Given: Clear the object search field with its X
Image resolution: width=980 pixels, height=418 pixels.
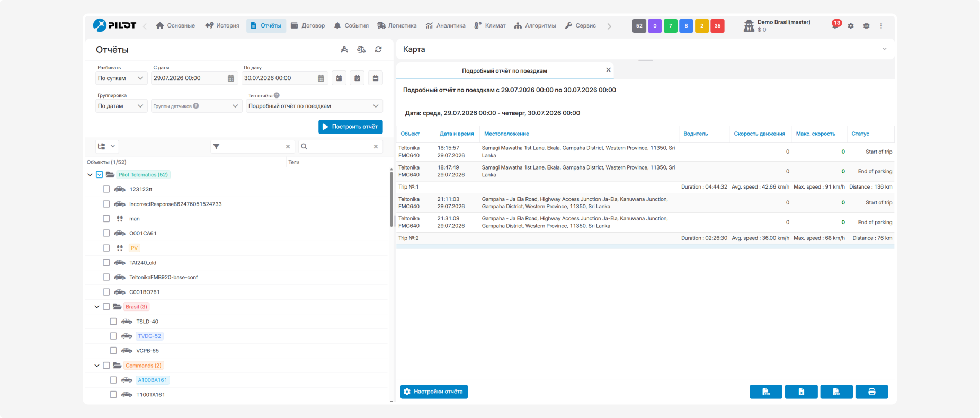Looking at the screenshot, I should [x=376, y=147].
